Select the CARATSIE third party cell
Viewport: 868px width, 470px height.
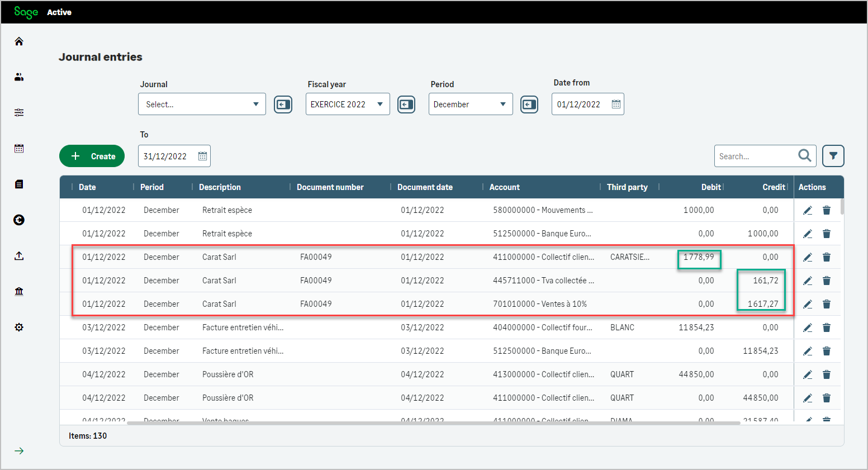tap(630, 257)
